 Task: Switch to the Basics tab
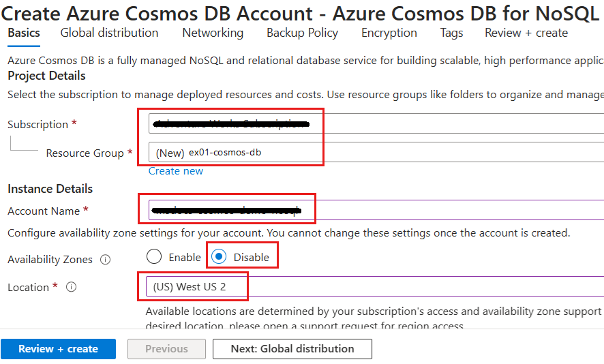24,33
